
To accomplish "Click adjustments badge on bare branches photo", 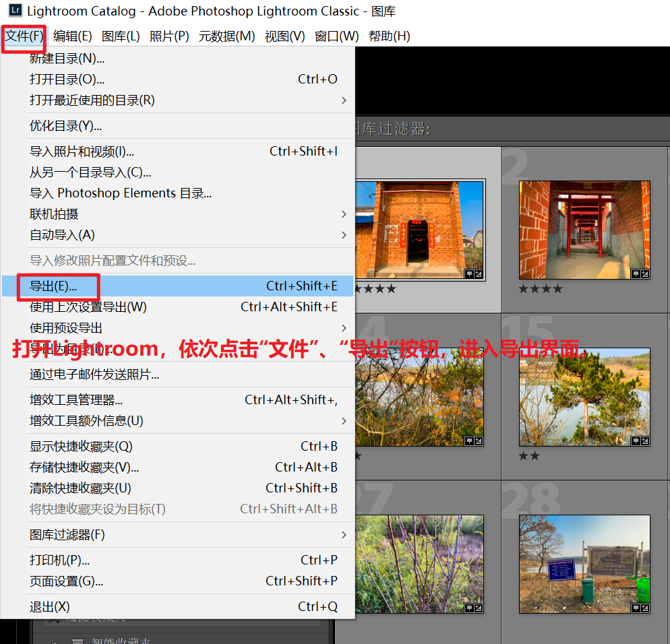I will (x=479, y=608).
